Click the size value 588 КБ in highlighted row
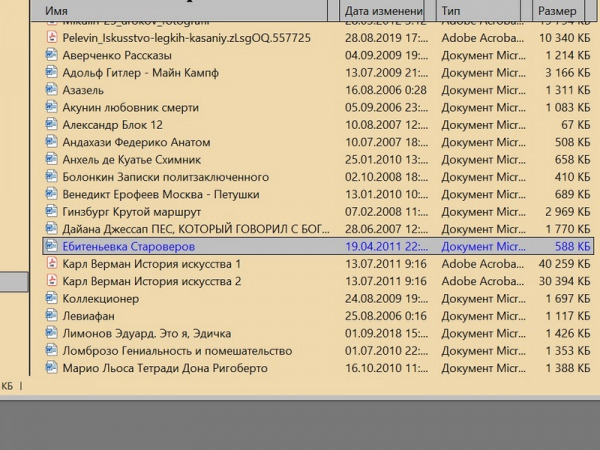 coord(573,246)
